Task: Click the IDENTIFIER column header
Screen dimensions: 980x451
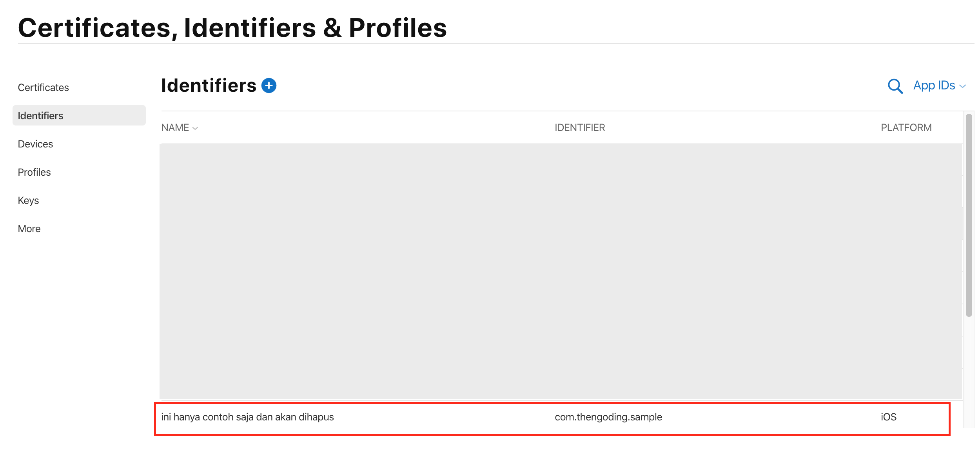Action: 580,127
